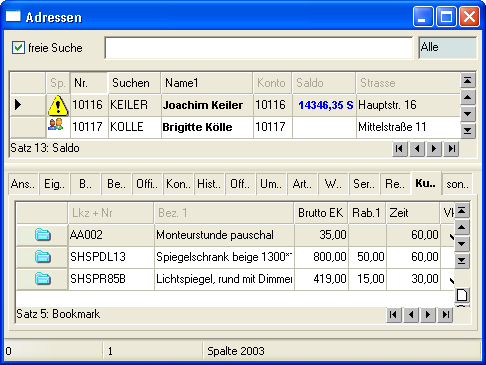Click the Konto column header
This screenshot has height=365, width=486.
tap(273, 83)
